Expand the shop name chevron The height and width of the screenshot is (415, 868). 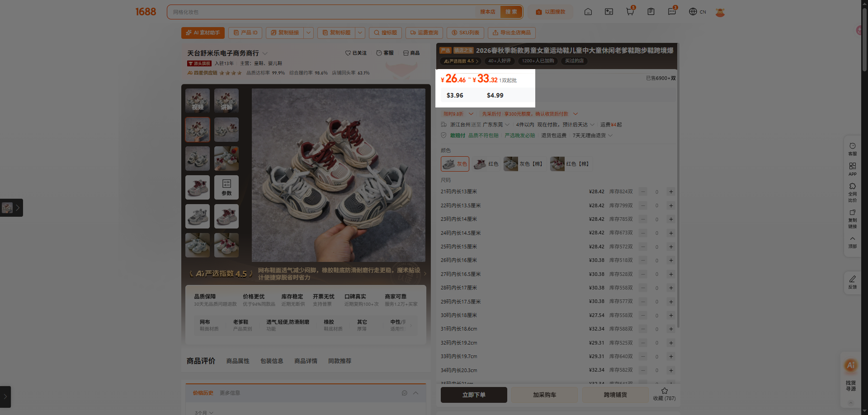point(265,53)
